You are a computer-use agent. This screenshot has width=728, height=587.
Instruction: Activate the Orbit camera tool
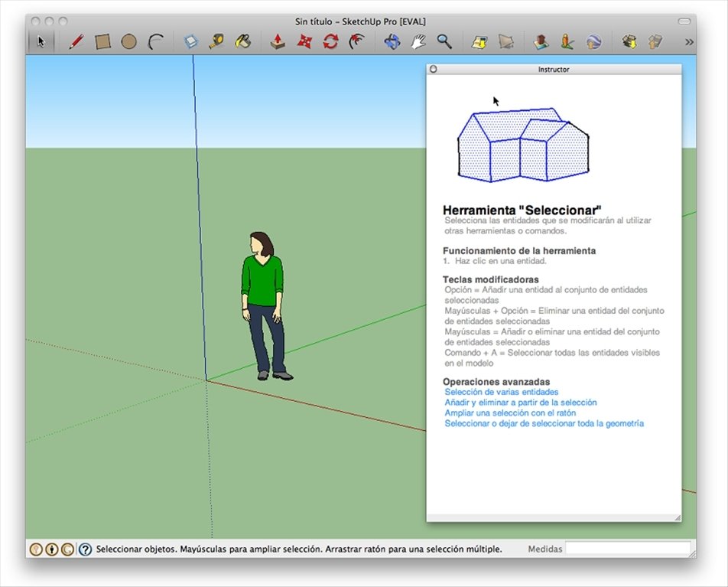(392, 41)
